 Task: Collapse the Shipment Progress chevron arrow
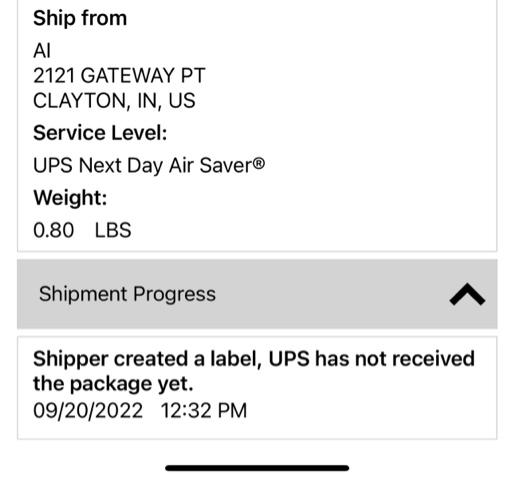click(467, 294)
